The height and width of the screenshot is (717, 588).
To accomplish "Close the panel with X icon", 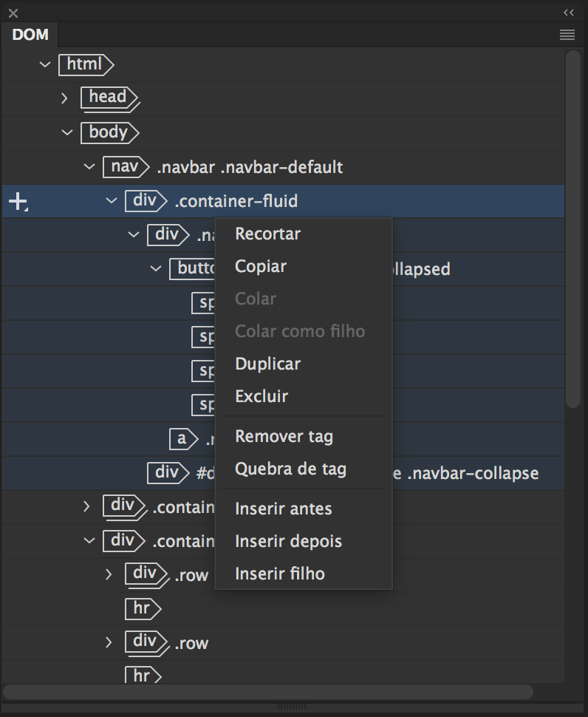I will (x=13, y=13).
